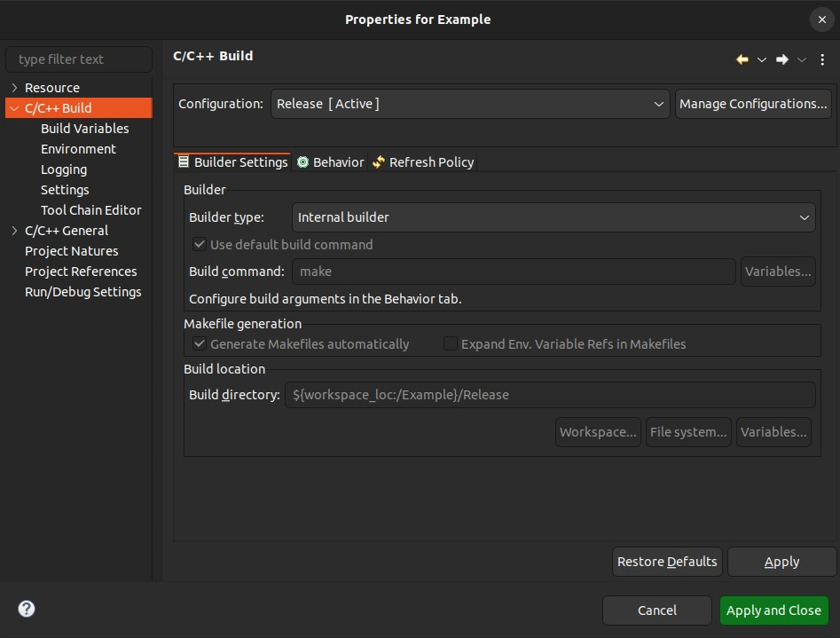This screenshot has width=840, height=638.
Task: Toggle Generate Makefiles automatically checkbox
Action: (x=200, y=343)
